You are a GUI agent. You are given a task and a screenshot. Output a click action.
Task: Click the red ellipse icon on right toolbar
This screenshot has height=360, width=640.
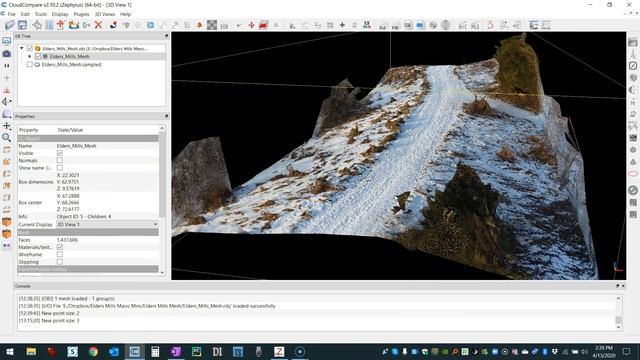633,174
